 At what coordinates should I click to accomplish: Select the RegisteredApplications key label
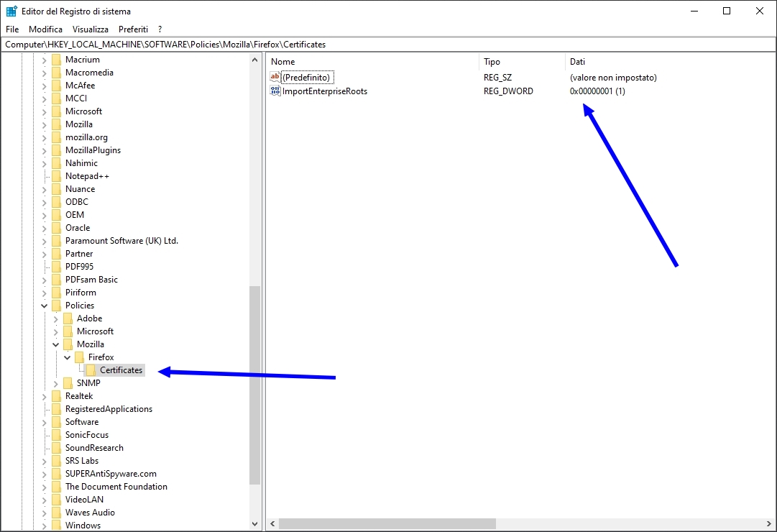[109, 409]
